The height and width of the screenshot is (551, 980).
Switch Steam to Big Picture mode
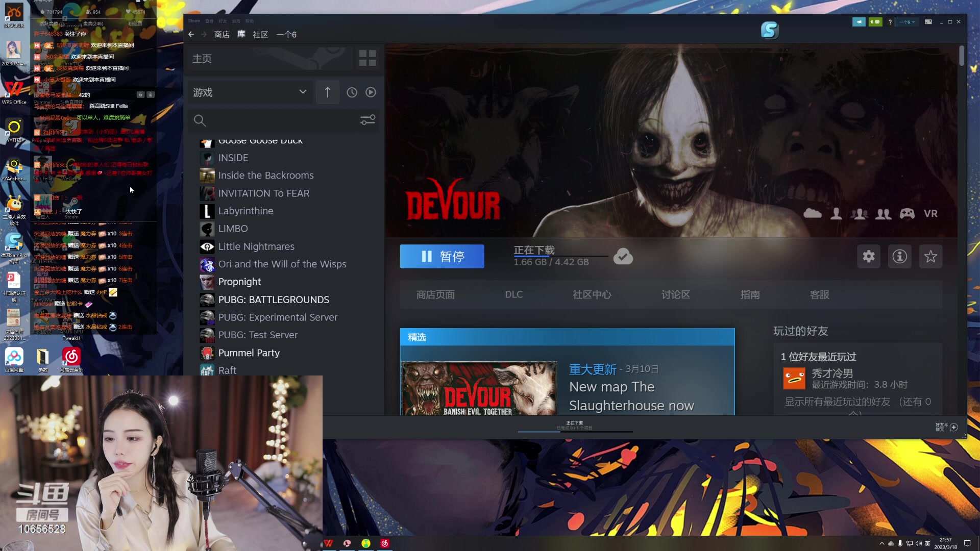pyautogui.click(x=928, y=22)
